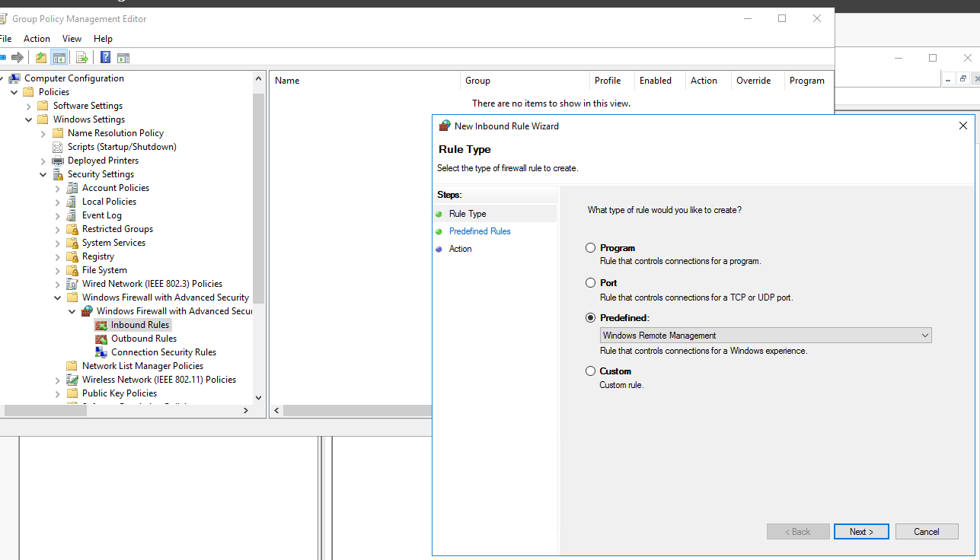Click the Outbound Rules firewall icon
Image resolution: width=980 pixels, height=560 pixels.
tap(101, 339)
